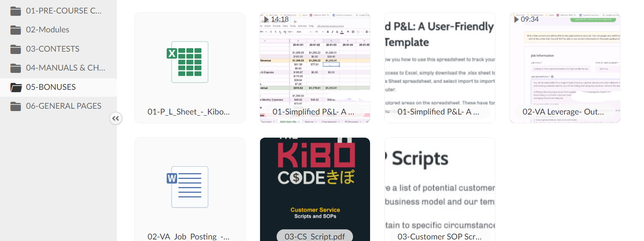Click the 01-P_L_Sheet_-_Kibo... file name
The image size is (644, 241).
(x=189, y=112)
